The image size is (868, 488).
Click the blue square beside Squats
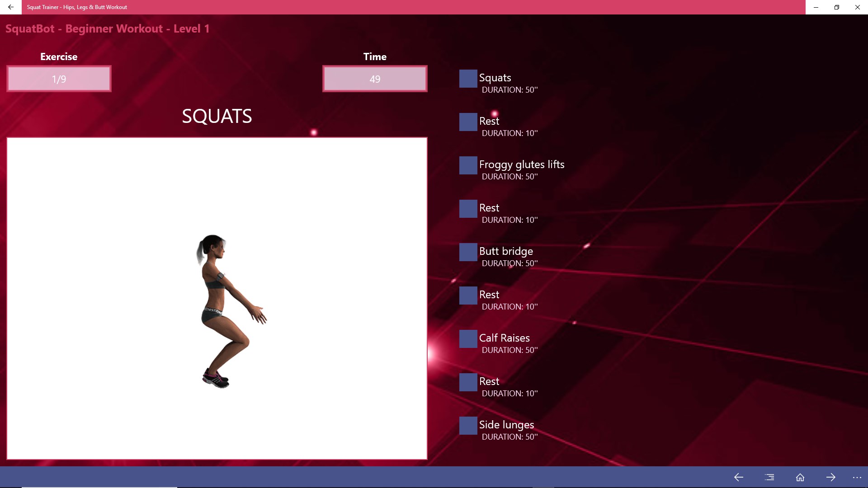[468, 79]
